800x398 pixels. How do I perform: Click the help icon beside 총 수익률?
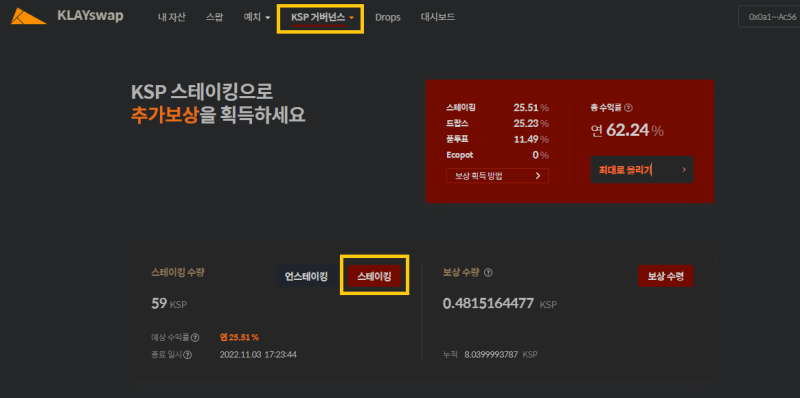[629, 108]
